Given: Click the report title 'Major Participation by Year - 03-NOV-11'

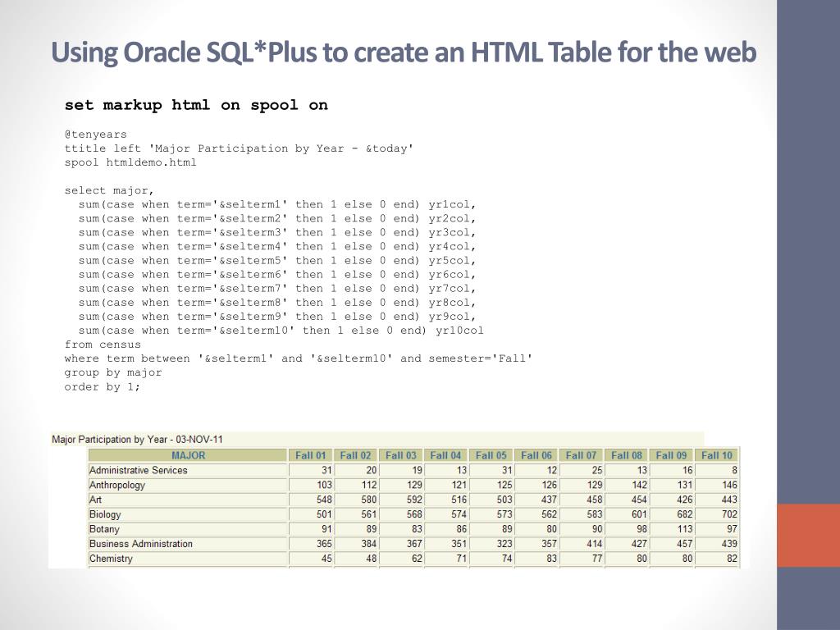Looking at the screenshot, I should point(137,440).
